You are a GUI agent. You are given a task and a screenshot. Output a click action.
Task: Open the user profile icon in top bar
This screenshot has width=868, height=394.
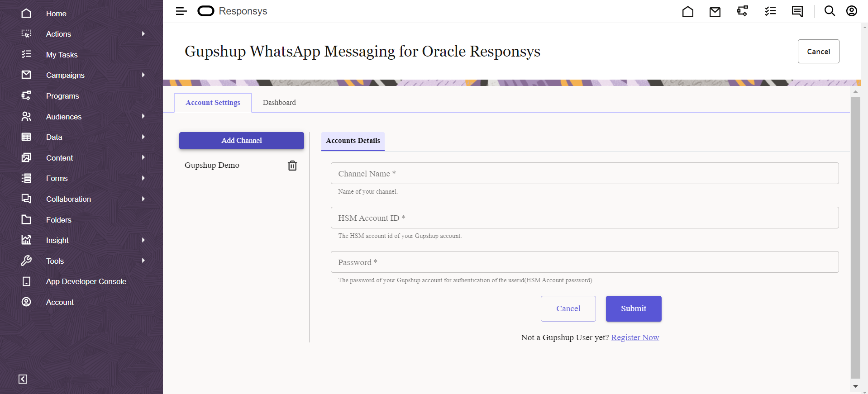pos(852,11)
